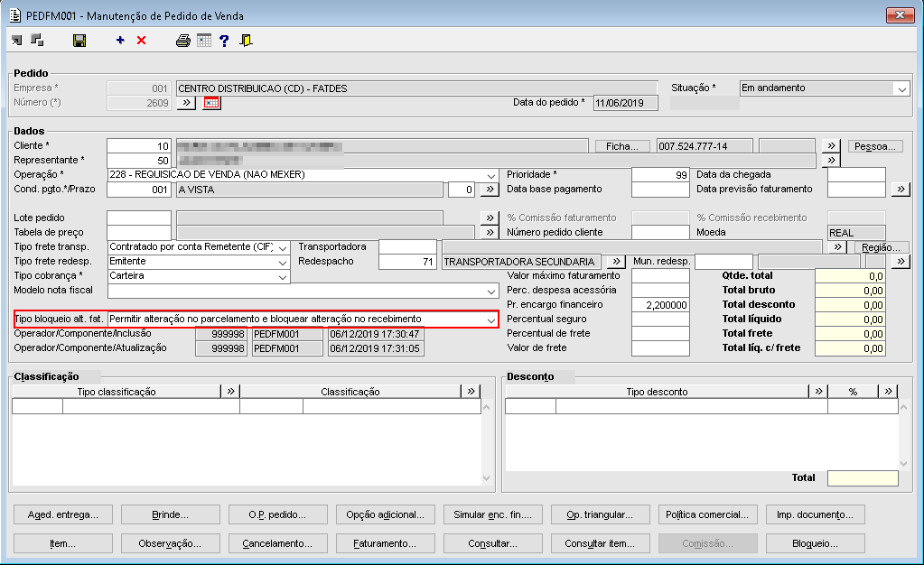Click Opção adicional... button
Image resolution: width=924 pixels, height=565 pixels.
tap(386, 514)
